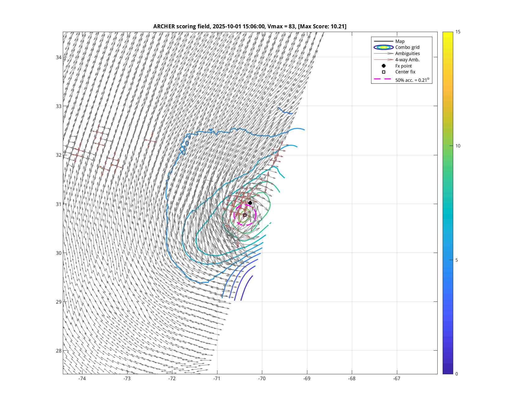Image resolution: width=512 pixels, height=420 pixels.
Task: Click the square Center fix marker on map
Action: [x=245, y=215]
